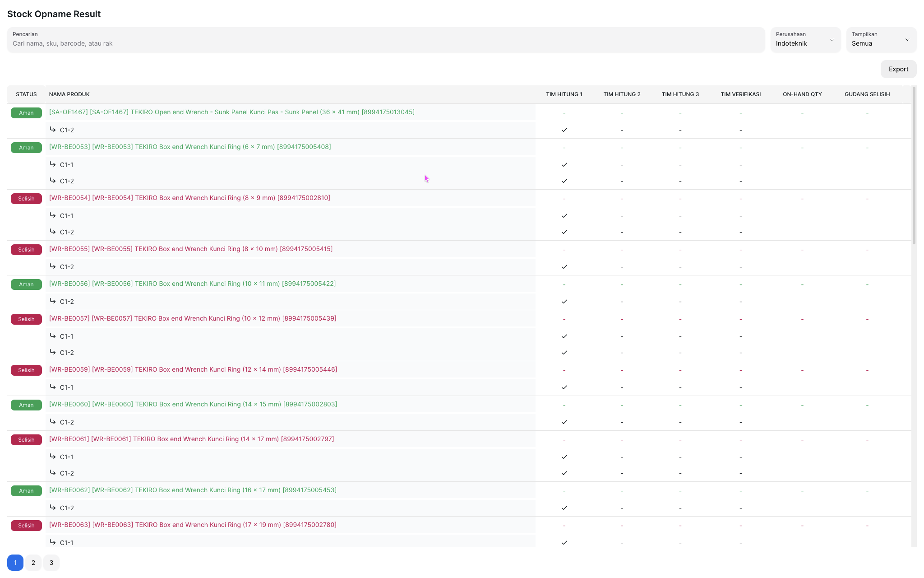This screenshot has width=924, height=578.
Task: Click sub-row arrow icon for WR-BE0062 C1-2
Action: (x=53, y=507)
